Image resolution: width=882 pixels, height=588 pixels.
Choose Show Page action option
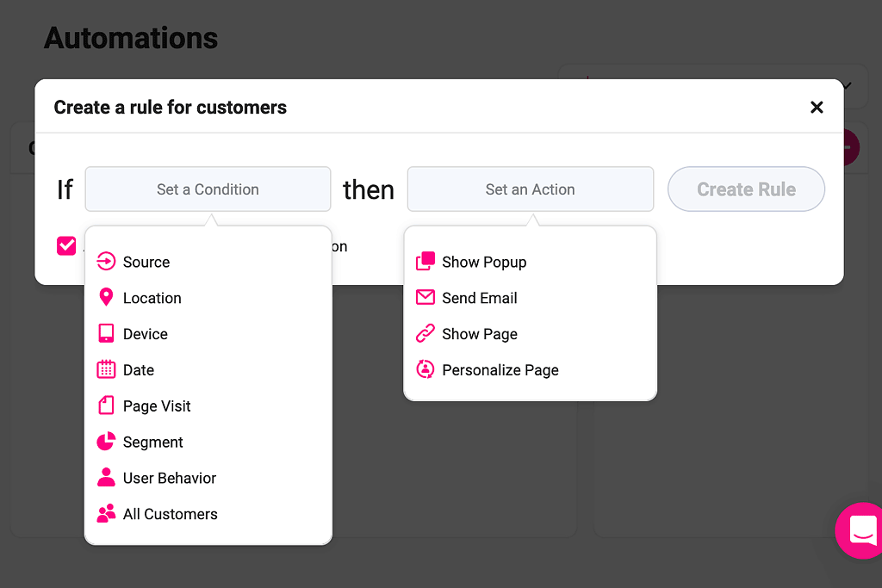coord(480,334)
